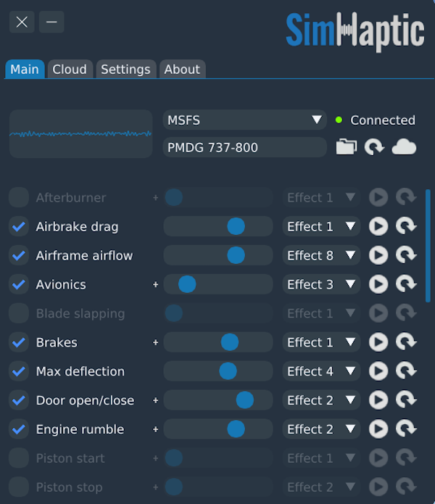
Task: Click the Engine rumble intensity slider
Action: point(218,429)
